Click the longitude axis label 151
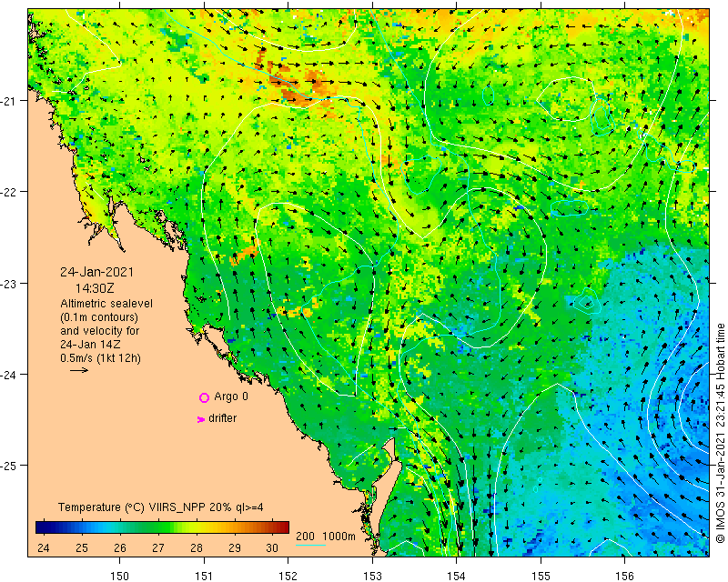The height and width of the screenshot is (582, 728). [x=204, y=576]
